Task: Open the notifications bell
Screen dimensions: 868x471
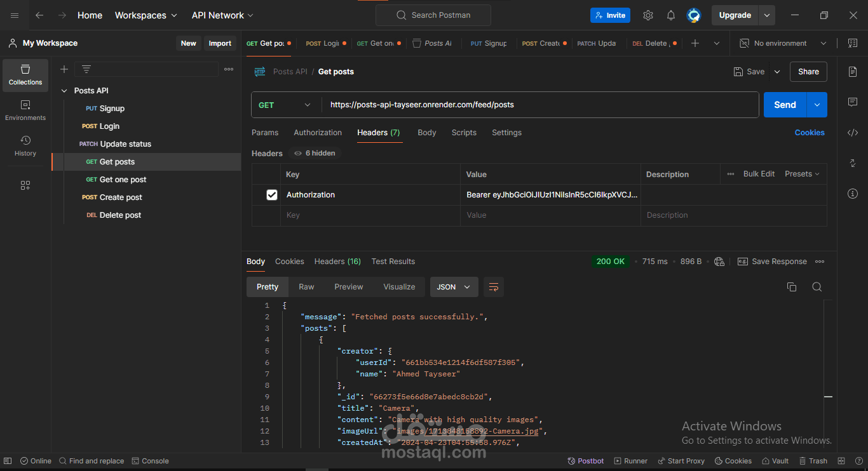Action: (671, 15)
